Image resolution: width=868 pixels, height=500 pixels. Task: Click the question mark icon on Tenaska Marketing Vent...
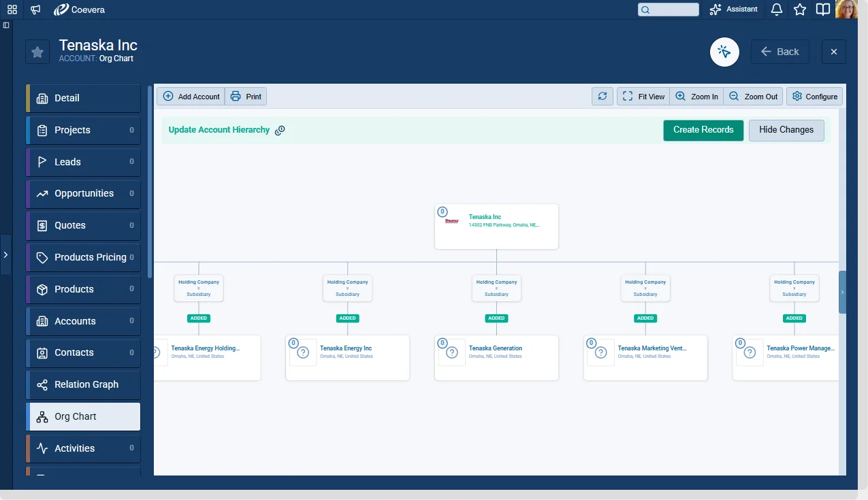click(x=601, y=353)
